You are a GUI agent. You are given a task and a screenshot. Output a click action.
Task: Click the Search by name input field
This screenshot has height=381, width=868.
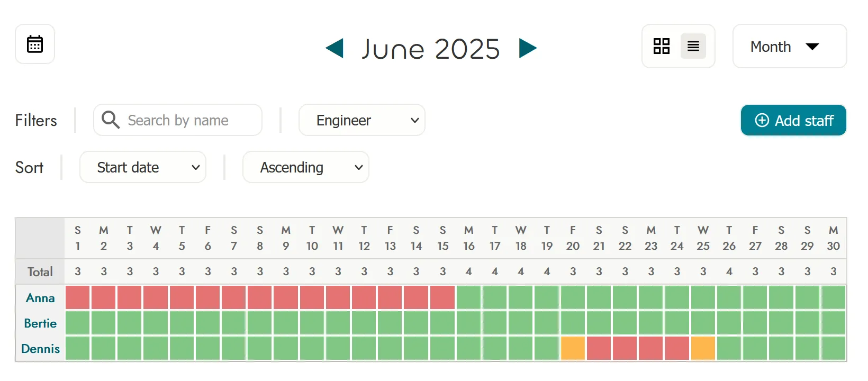tap(185, 120)
